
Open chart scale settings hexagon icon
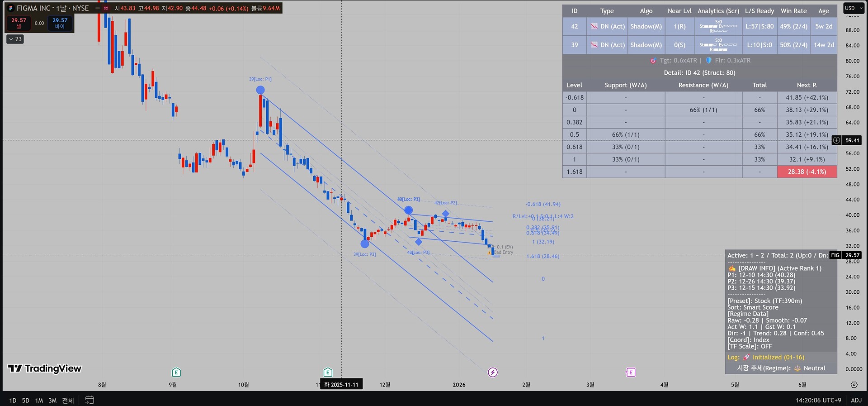854,385
